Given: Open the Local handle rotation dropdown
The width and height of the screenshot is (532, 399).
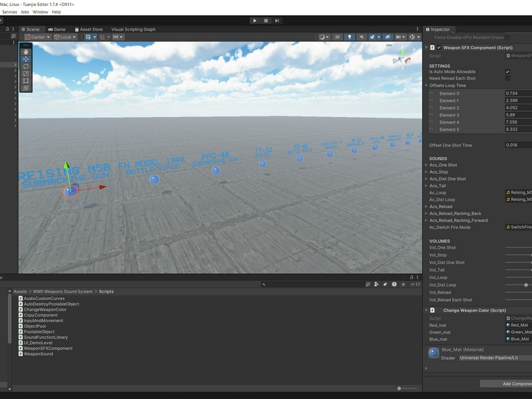Looking at the screenshot, I should 65,37.
